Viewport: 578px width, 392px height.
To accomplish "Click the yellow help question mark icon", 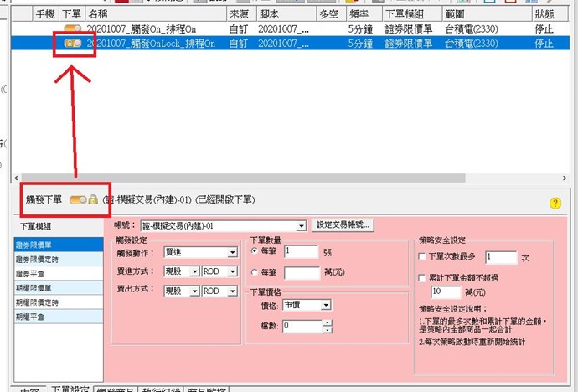I will tap(555, 203).
